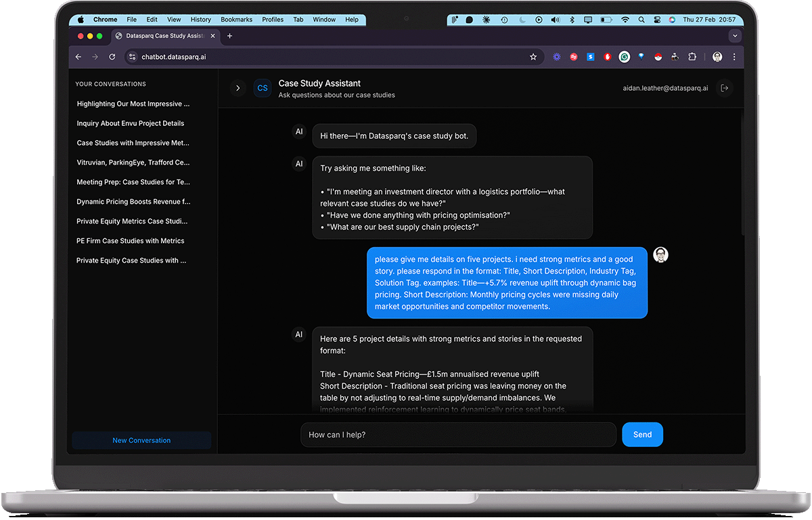
Task: Open the Window menu
Action: point(324,20)
